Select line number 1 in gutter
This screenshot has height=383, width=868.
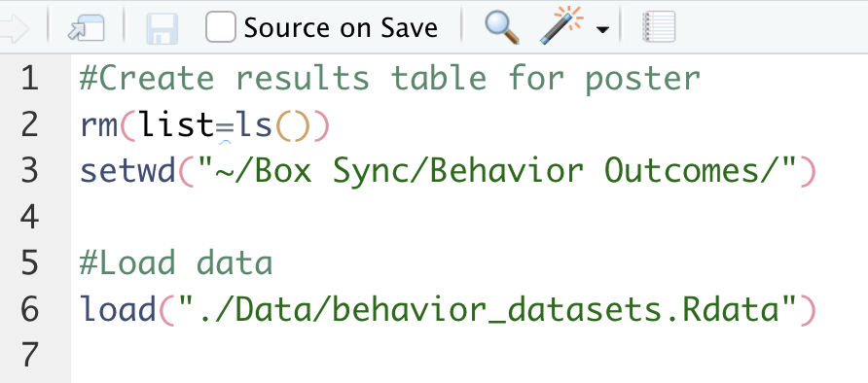pos(29,79)
